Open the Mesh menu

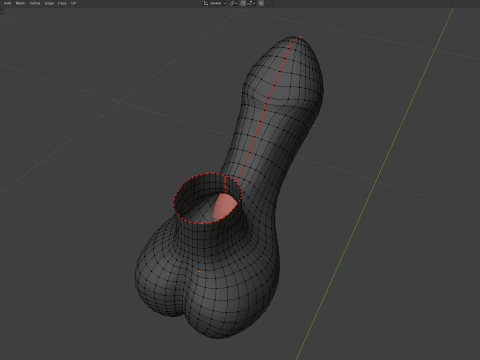20,3
